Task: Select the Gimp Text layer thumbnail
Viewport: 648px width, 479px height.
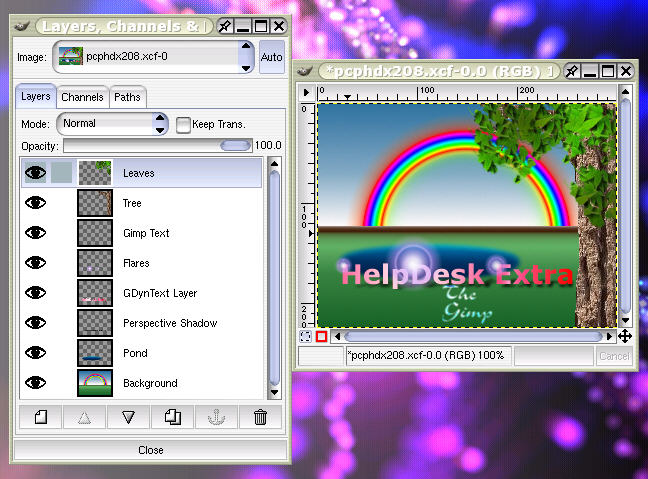Action: (95, 233)
